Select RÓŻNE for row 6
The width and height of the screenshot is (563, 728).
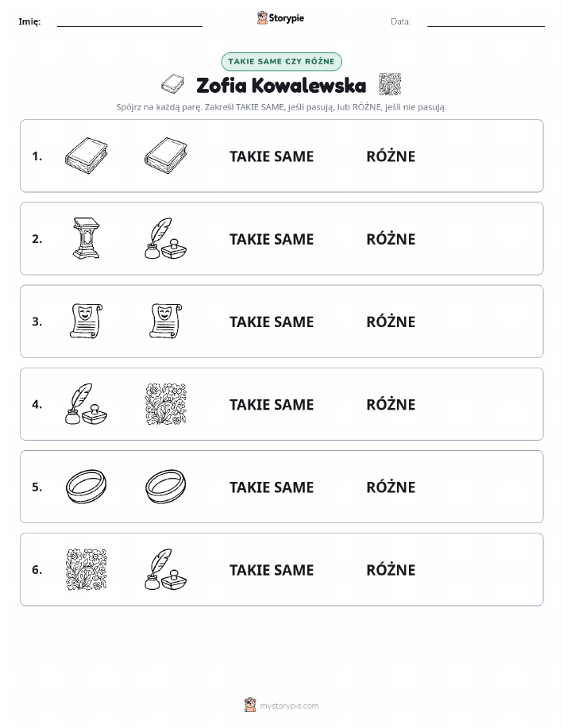point(391,570)
